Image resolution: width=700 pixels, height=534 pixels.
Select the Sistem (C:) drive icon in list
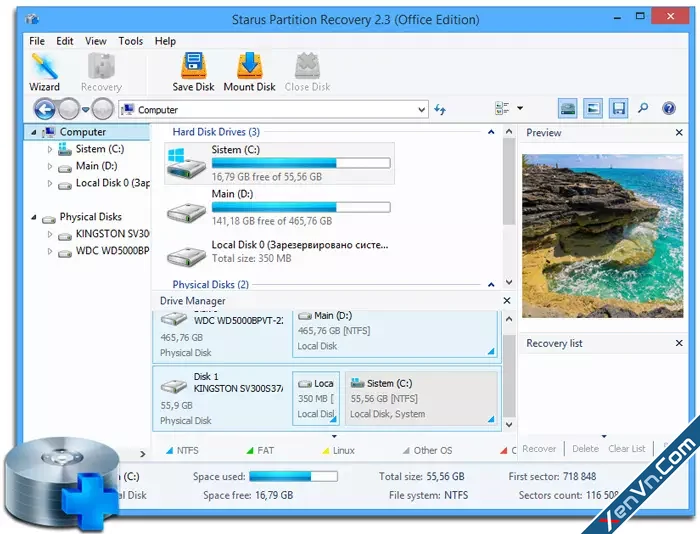point(186,164)
